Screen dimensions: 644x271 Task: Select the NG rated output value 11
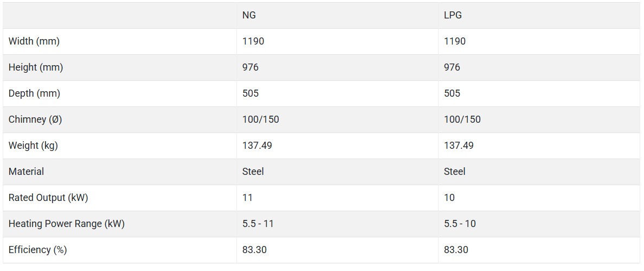[x=247, y=198]
